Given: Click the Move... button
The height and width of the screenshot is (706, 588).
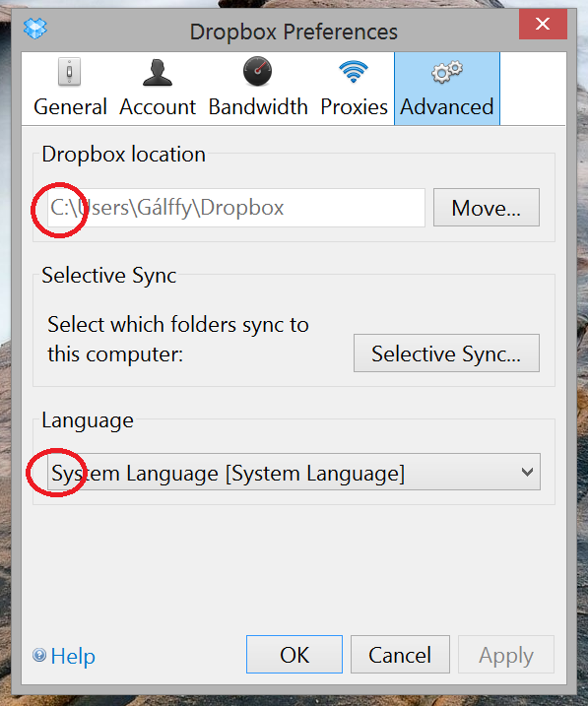Looking at the screenshot, I should click(487, 208).
